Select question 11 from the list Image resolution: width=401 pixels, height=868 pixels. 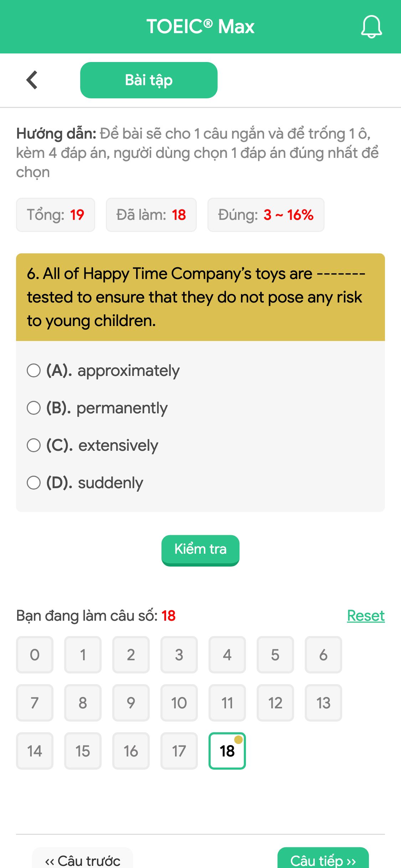[x=227, y=703]
